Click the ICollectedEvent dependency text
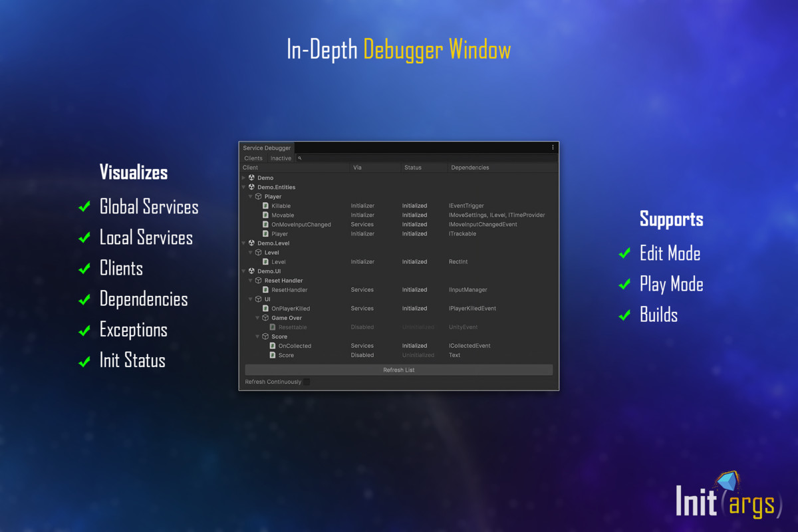 (469, 345)
